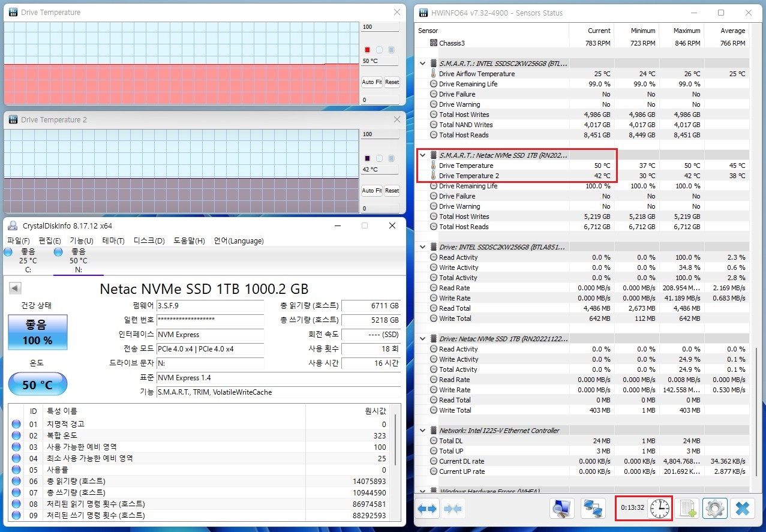The image size is (766, 532).
Task: Open the 편집(E) menu
Action: [x=50, y=241]
